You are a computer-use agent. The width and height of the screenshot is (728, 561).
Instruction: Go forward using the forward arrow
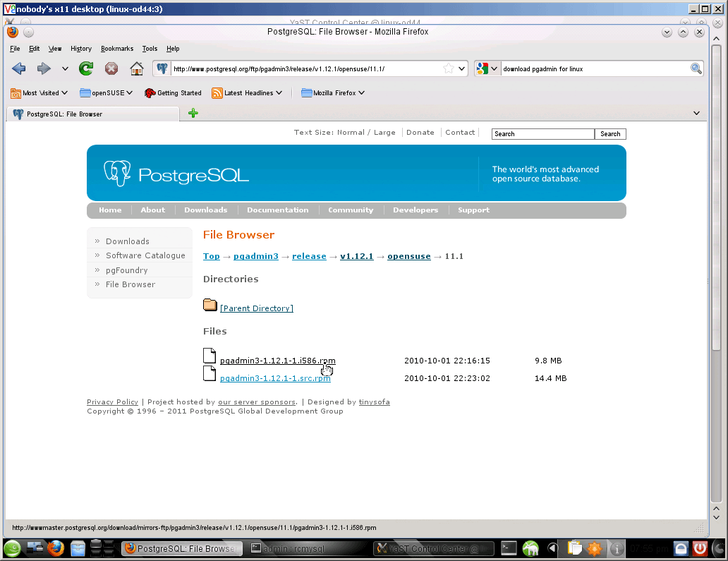44,68
